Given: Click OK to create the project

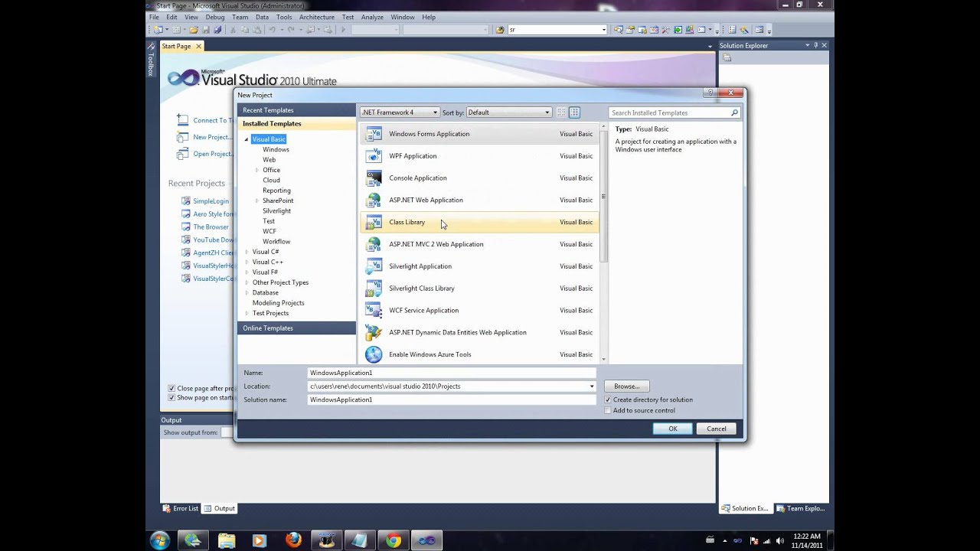Looking at the screenshot, I should [673, 429].
